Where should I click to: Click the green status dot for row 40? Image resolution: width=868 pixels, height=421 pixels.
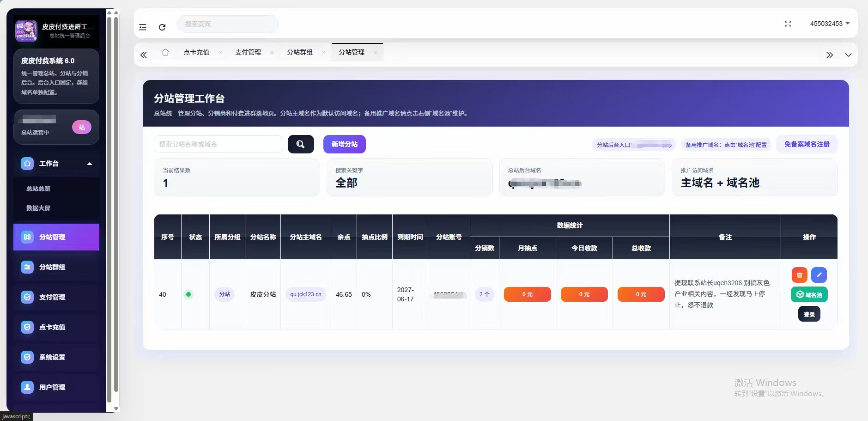pyautogui.click(x=188, y=294)
